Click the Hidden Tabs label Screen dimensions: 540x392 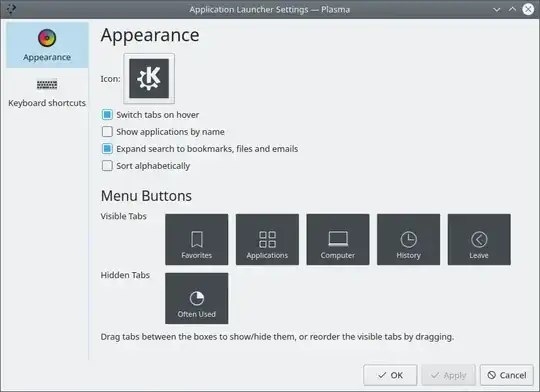pyautogui.click(x=125, y=275)
